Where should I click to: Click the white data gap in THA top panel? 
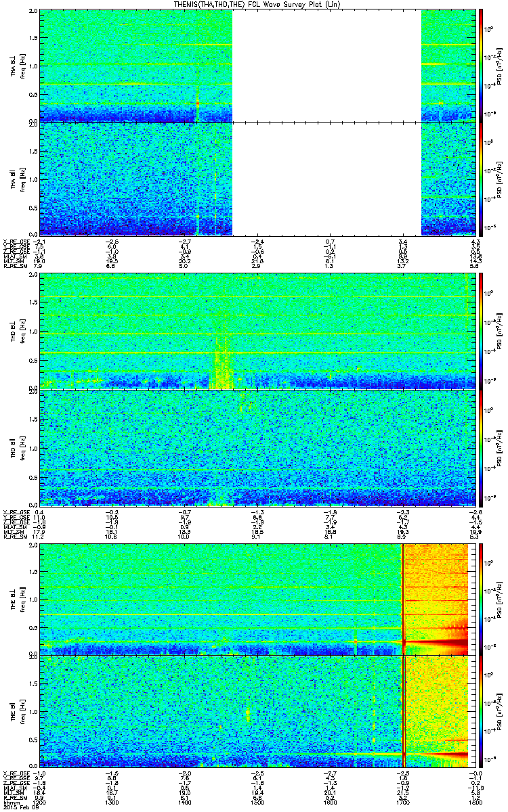pyautogui.click(x=326, y=66)
